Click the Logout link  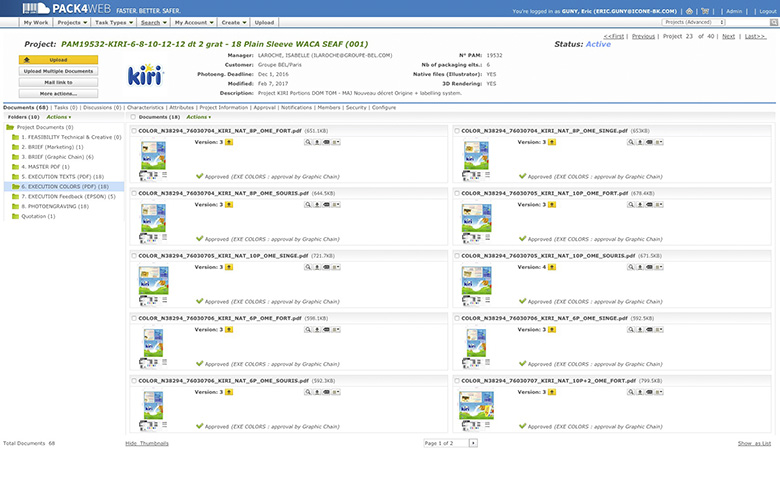tap(768, 11)
